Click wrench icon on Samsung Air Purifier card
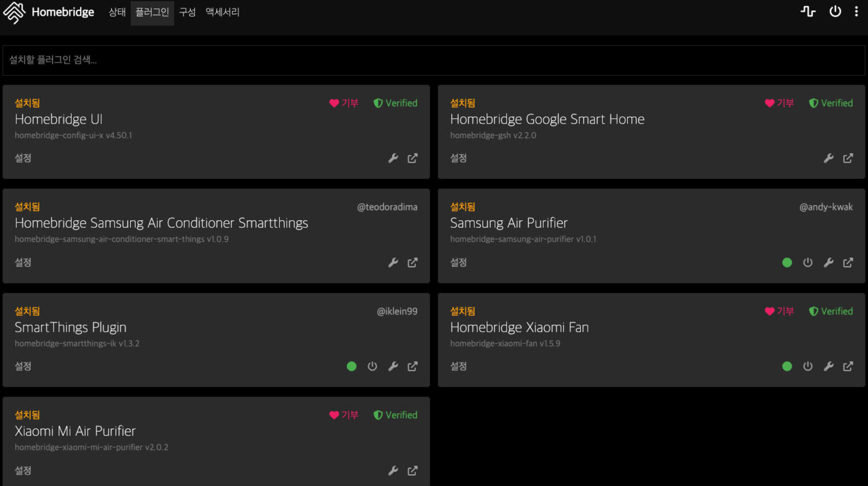868x486 pixels. tap(828, 262)
